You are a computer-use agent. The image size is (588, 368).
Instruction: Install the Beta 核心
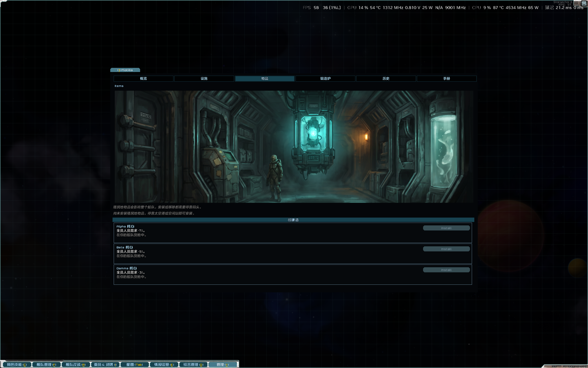[x=446, y=249]
